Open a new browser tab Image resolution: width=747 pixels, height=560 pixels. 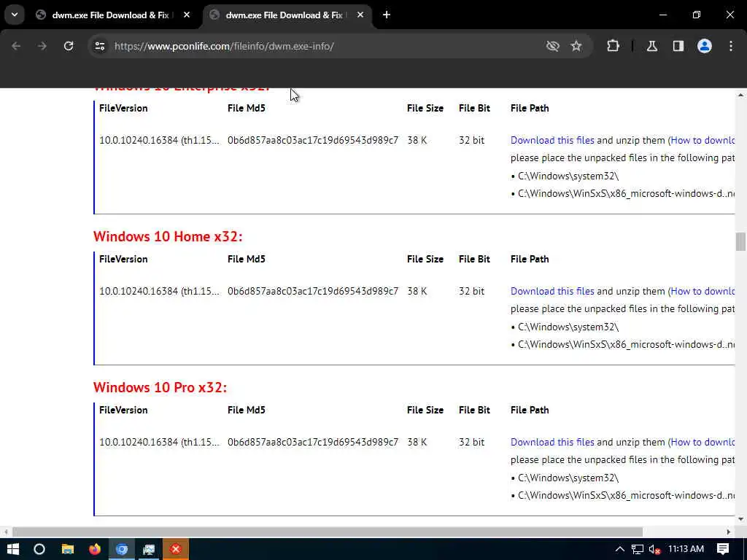click(x=387, y=15)
